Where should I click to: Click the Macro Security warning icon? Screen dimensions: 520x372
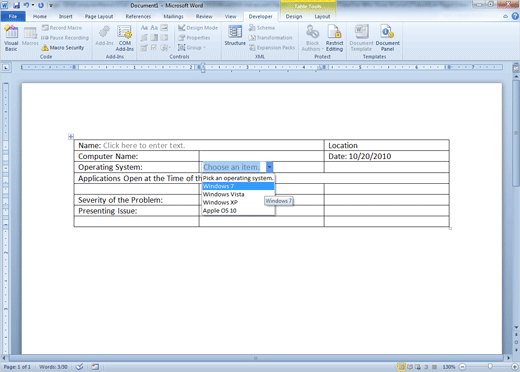45,48
